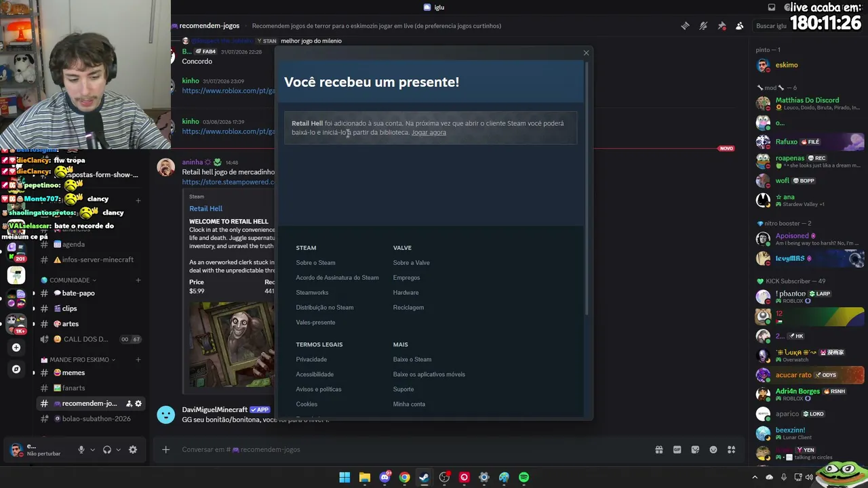868x488 pixels.
Task: Open Spotify from the taskbar
Action: tap(524, 477)
